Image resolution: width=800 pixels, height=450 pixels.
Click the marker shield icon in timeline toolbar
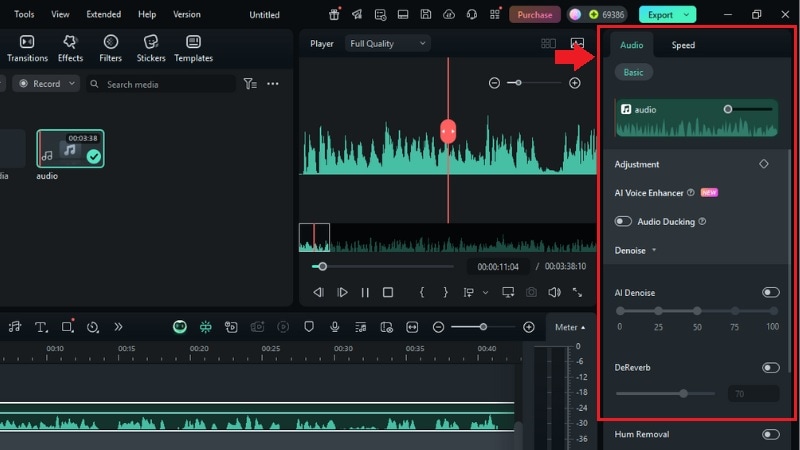[x=309, y=327]
